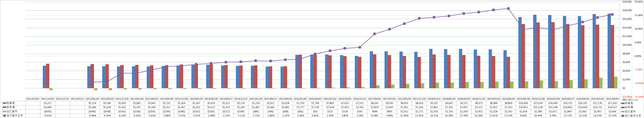Select total liabilities cell $14,851

tap(523, 107)
